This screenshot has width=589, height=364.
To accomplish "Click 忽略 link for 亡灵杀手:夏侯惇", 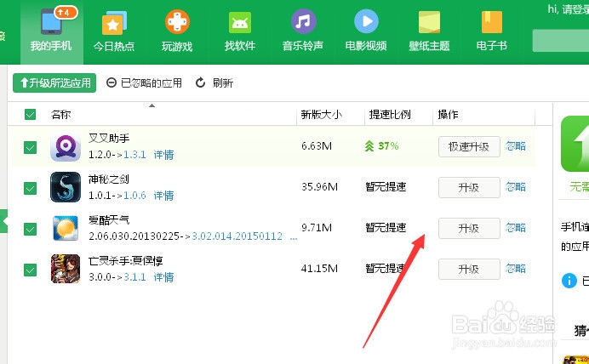I will point(516,268).
